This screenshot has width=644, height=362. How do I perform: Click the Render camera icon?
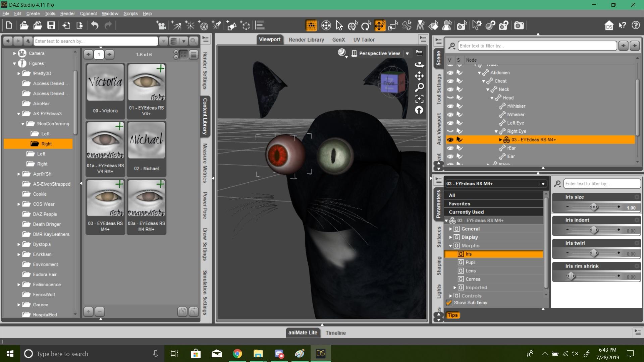click(x=519, y=25)
